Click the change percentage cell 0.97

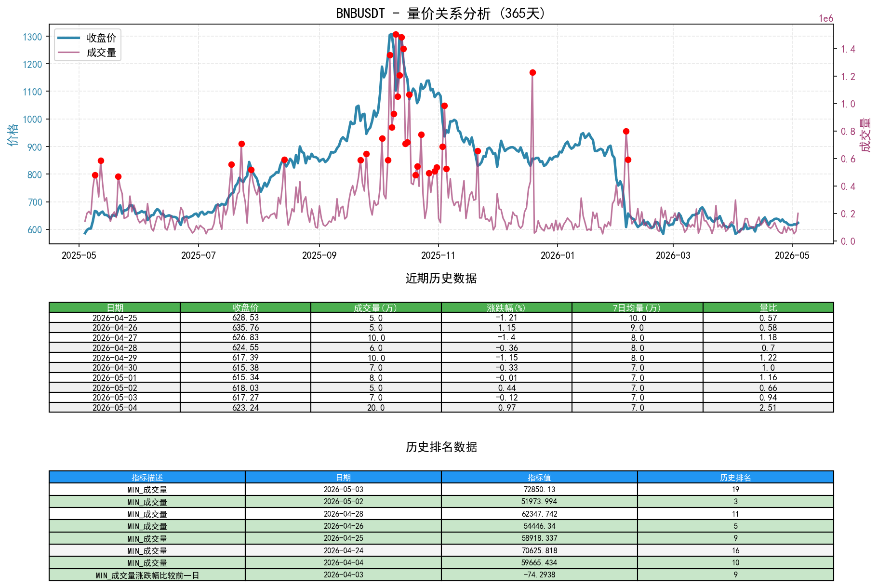coord(506,408)
